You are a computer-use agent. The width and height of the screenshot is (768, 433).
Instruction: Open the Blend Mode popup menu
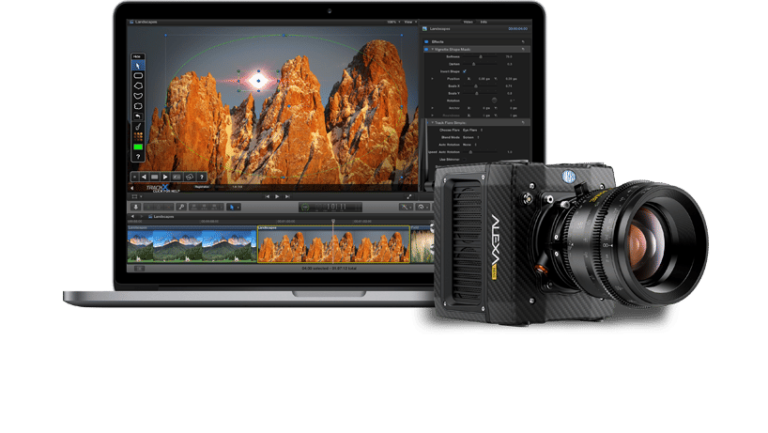[471, 138]
